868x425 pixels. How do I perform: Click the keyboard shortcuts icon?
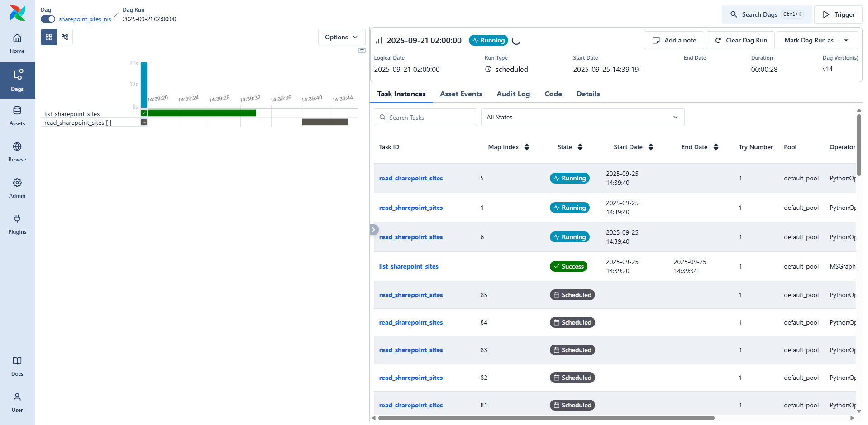tap(362, 51)
